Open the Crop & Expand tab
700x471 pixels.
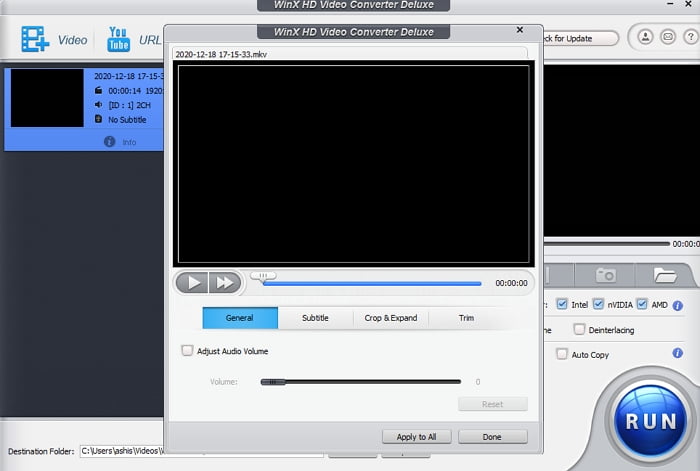click(391, 318)
